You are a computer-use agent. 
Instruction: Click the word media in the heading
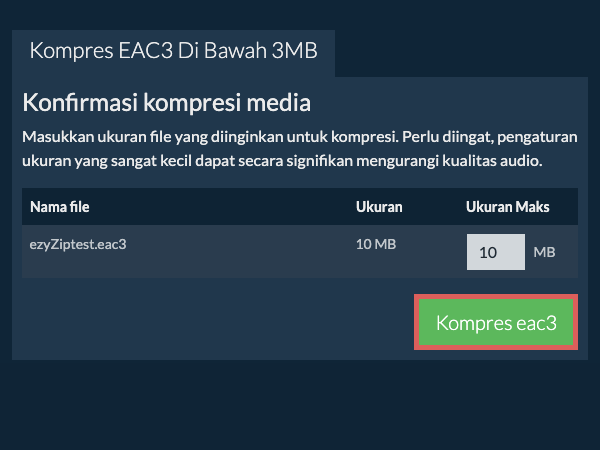pyautogui.click(x=280, y=102)
